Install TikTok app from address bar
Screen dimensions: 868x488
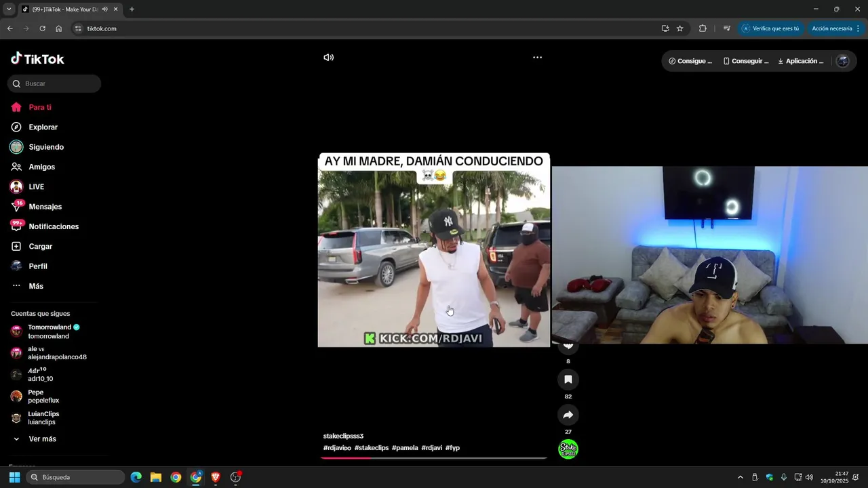coord(665,28)
